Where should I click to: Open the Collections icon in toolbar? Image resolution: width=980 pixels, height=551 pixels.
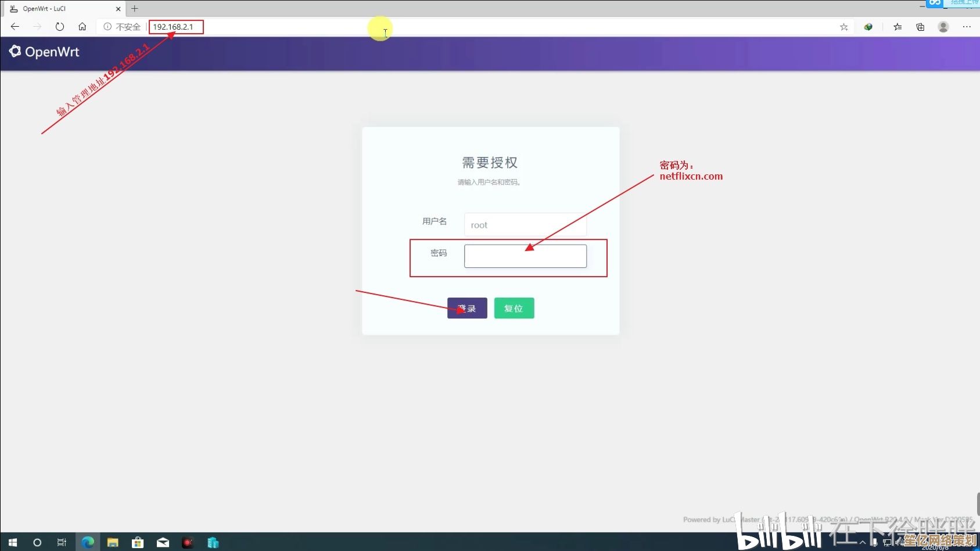pos(920,27)
